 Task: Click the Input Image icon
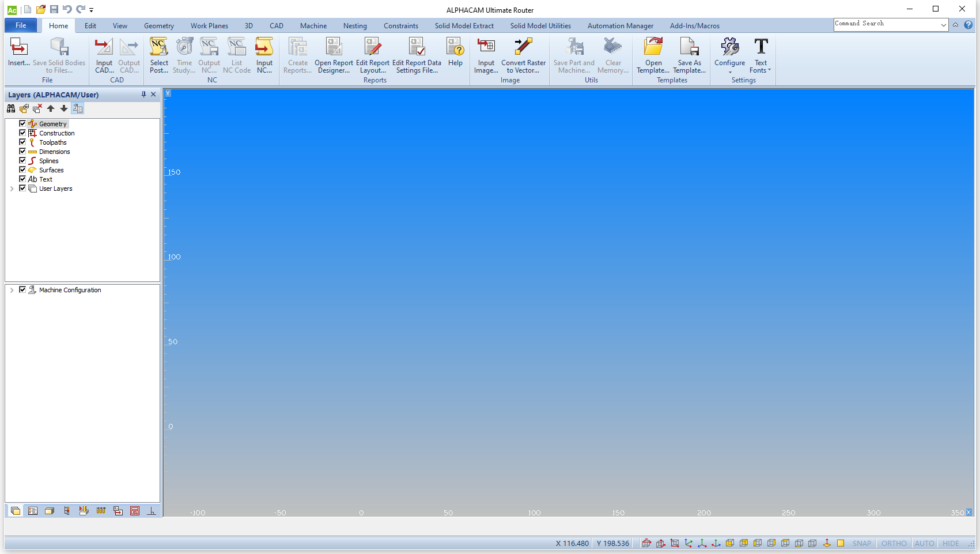tap(486, 55)
